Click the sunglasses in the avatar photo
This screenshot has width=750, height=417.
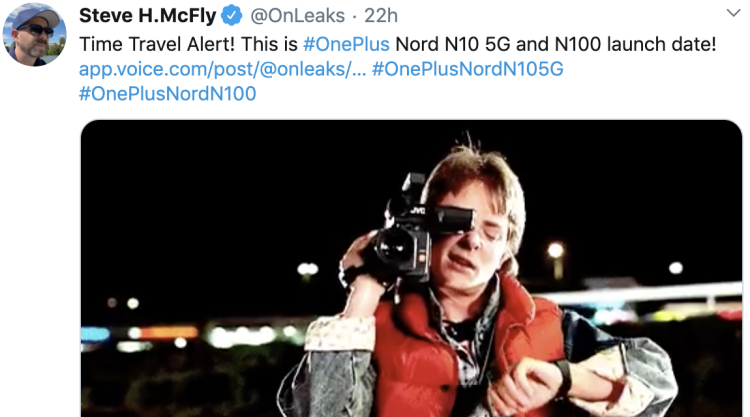coord(36,31)
